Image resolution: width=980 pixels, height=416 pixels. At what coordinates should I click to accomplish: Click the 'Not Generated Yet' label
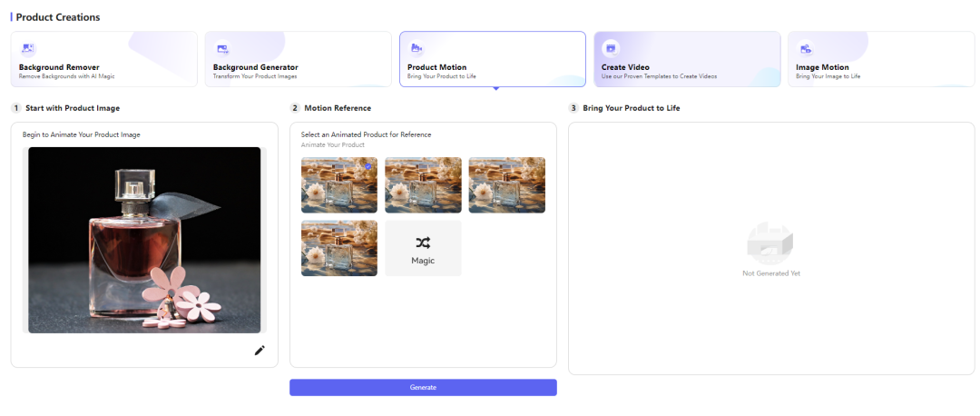[771, 273]
